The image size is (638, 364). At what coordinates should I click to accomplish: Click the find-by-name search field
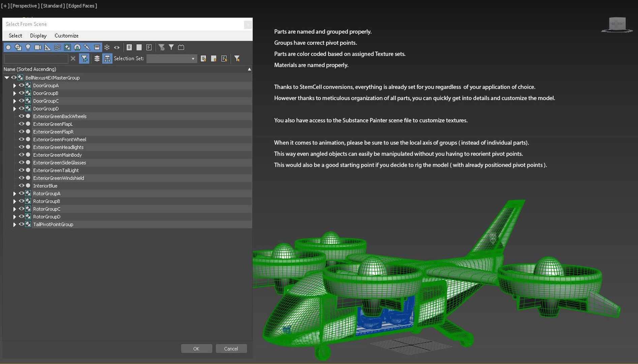pyautogui.click(x=36, y=59)
